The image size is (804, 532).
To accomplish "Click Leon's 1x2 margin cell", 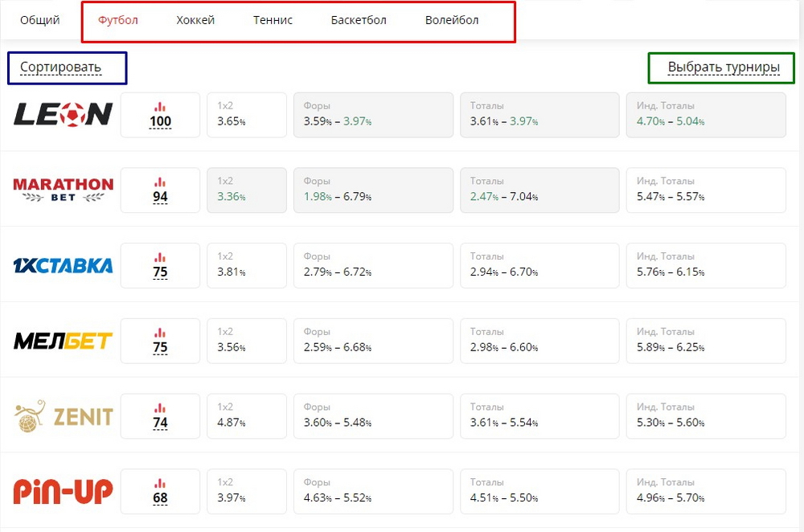I will coord(247,115).
